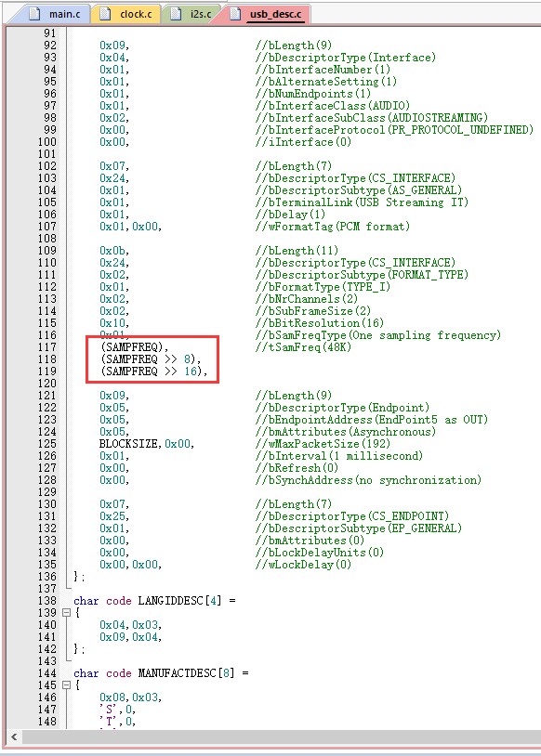Click the //bInterval(1 millisecond) comment

coord(338,456)
